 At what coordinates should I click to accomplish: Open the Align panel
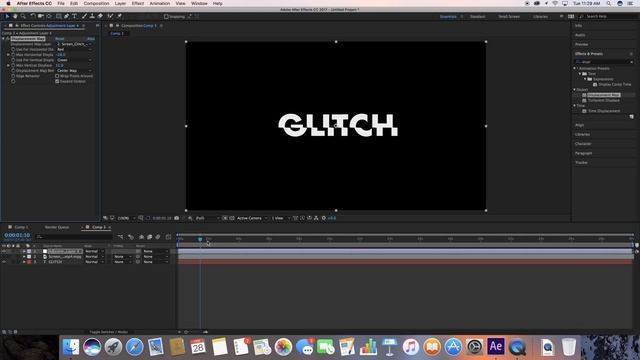[580, 125]
